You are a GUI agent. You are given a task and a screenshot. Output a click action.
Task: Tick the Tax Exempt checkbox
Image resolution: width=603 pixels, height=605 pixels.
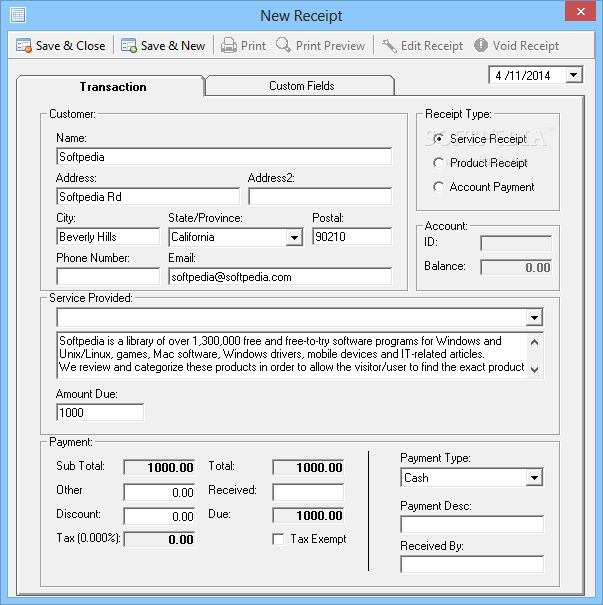pos(278,539)
